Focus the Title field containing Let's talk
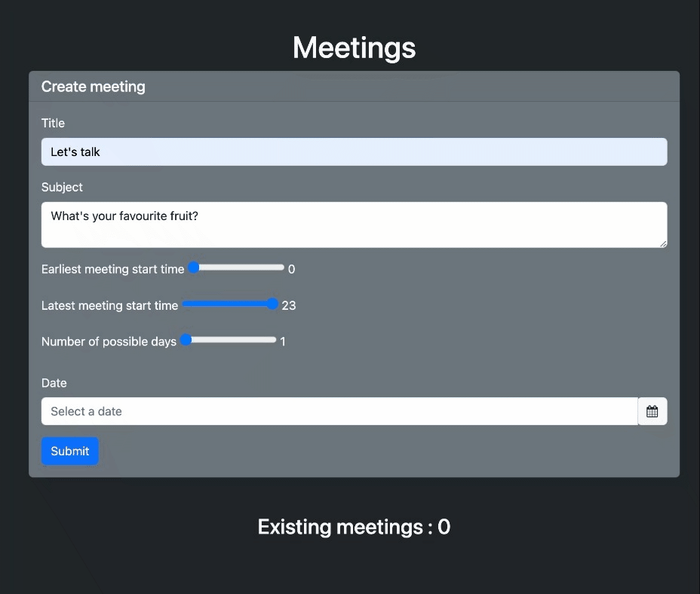The image size is (700, 594). click(354, 152)
